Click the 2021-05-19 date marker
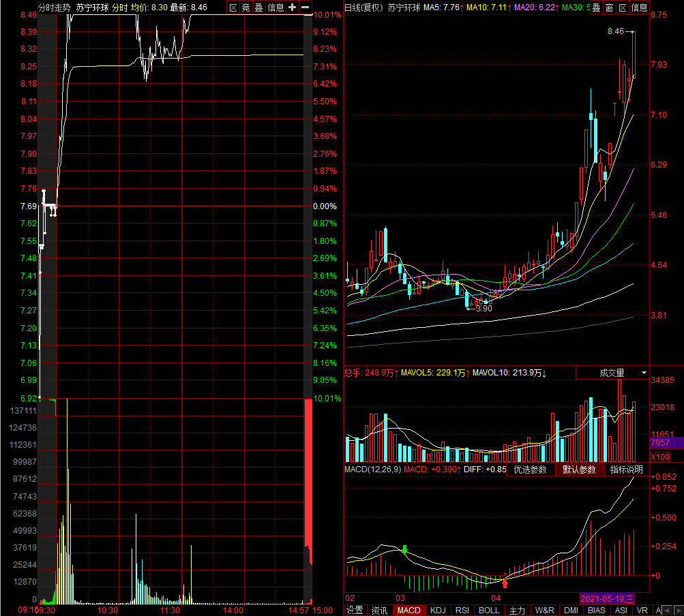The height and width of the screenshot is (616, 684). pos(607,598)
